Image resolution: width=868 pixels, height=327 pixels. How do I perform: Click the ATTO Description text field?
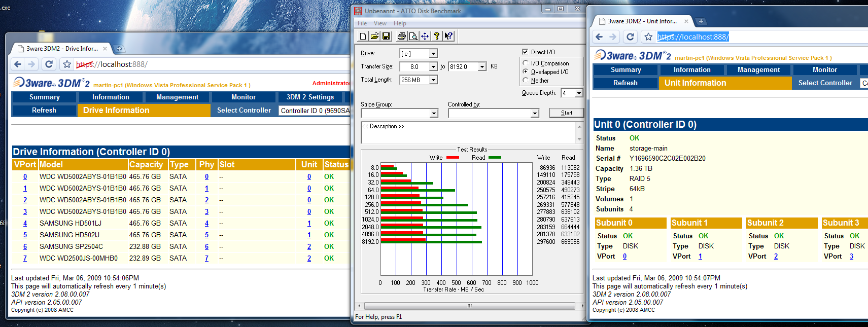pyautogui.click(x=468, y=133)
